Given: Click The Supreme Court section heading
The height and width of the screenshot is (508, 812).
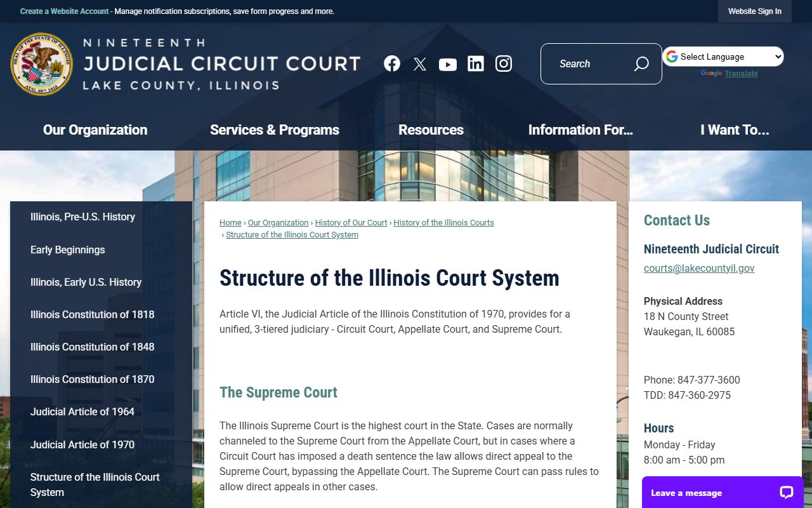Looking at the screenshot, I should (x=278, y=392).
